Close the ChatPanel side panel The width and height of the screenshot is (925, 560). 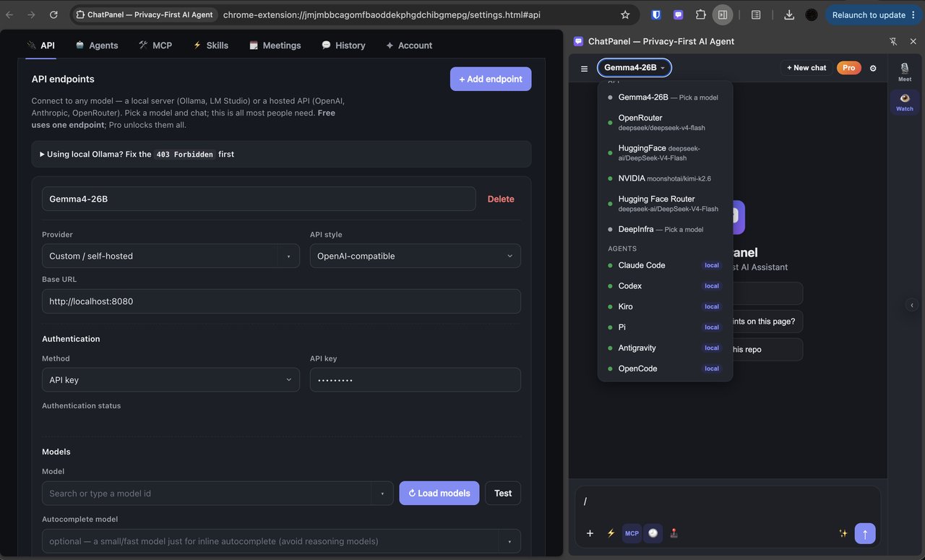coord(913,41)
